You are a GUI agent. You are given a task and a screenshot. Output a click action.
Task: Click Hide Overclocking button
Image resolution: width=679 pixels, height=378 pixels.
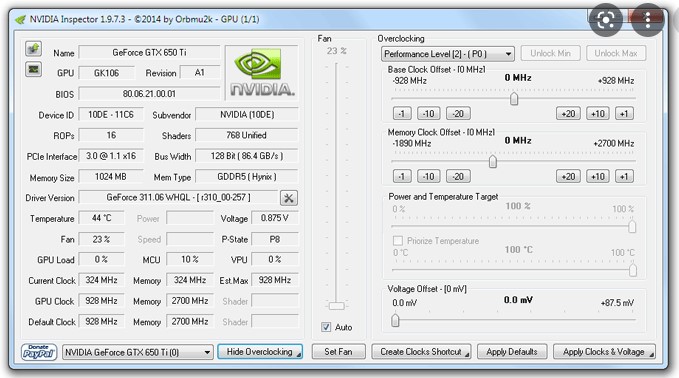click(x=260, y=352)
